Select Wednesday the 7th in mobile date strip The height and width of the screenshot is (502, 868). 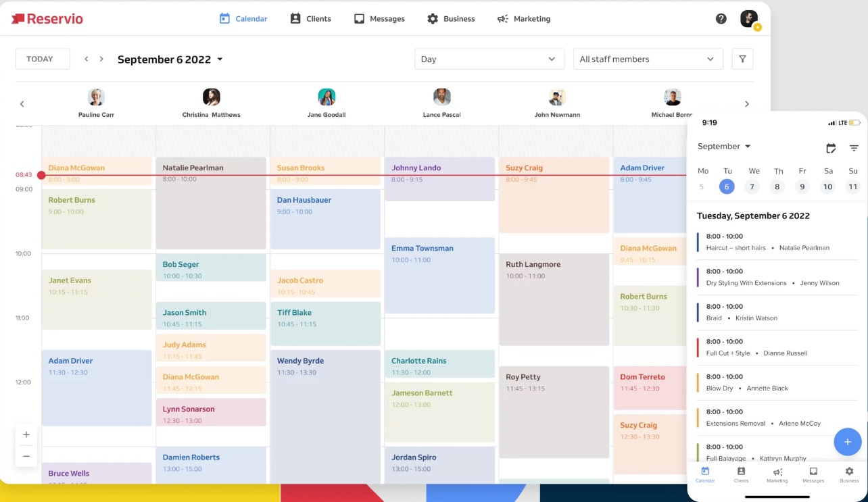pos(752,186)
